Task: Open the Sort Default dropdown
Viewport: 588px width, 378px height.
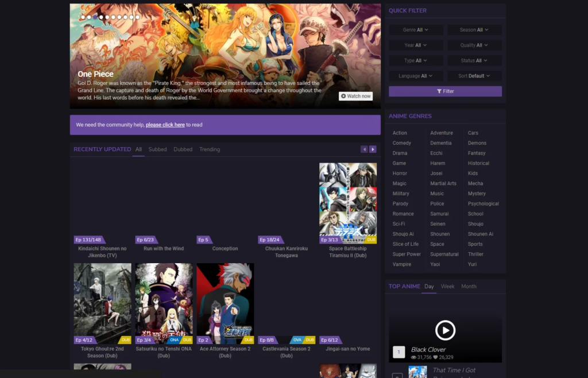Action: [x=474, y=75]
